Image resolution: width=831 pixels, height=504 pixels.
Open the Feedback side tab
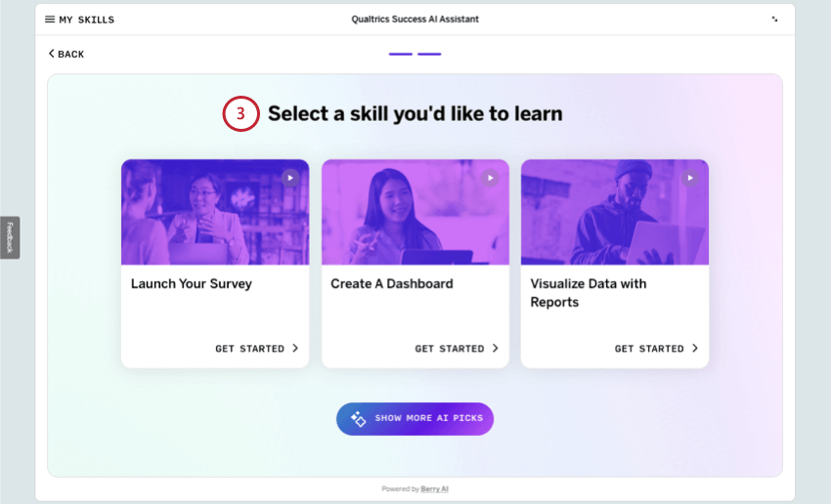coord(10,237)
